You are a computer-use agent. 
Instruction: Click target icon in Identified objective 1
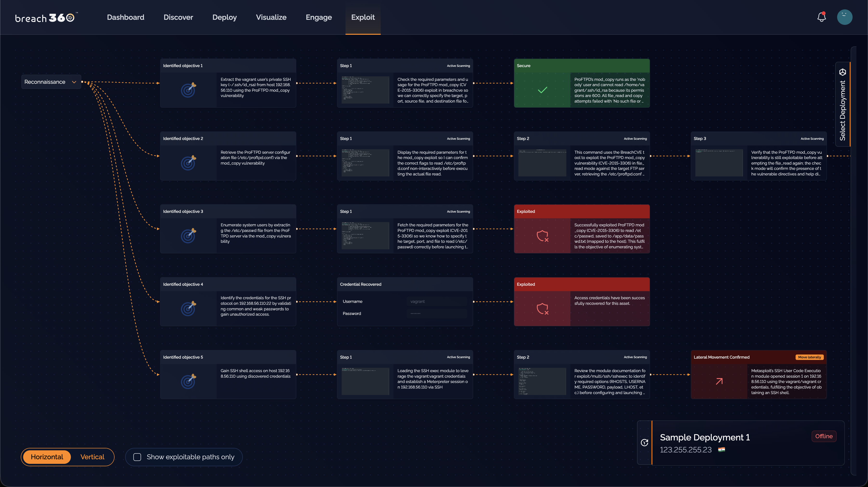click(x=188, y=90)
